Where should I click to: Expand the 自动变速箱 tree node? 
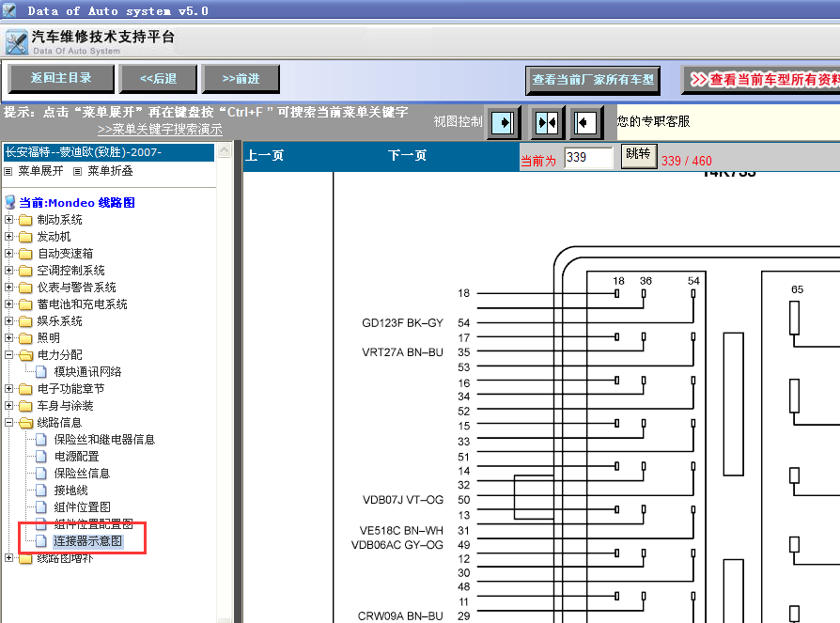pos(8,254)
